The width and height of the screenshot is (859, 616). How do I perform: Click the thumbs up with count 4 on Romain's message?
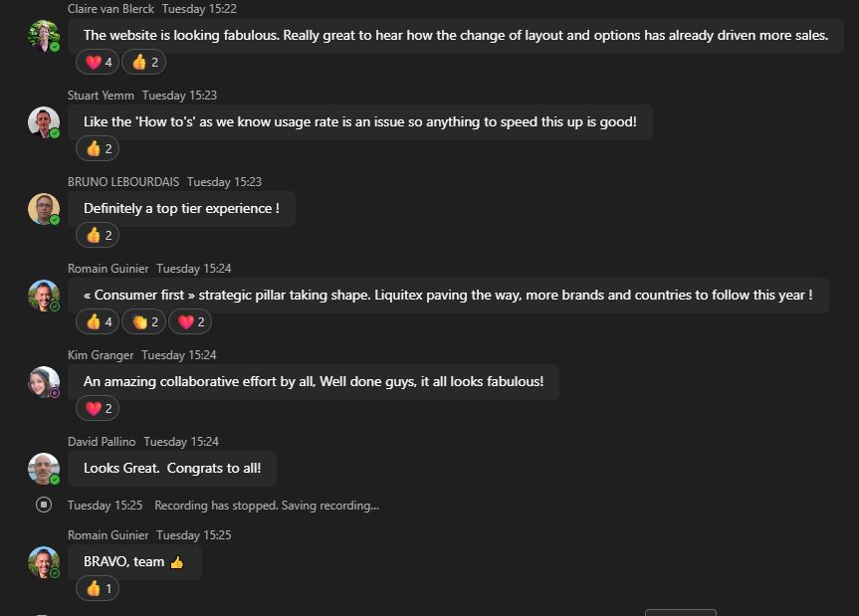98,321
